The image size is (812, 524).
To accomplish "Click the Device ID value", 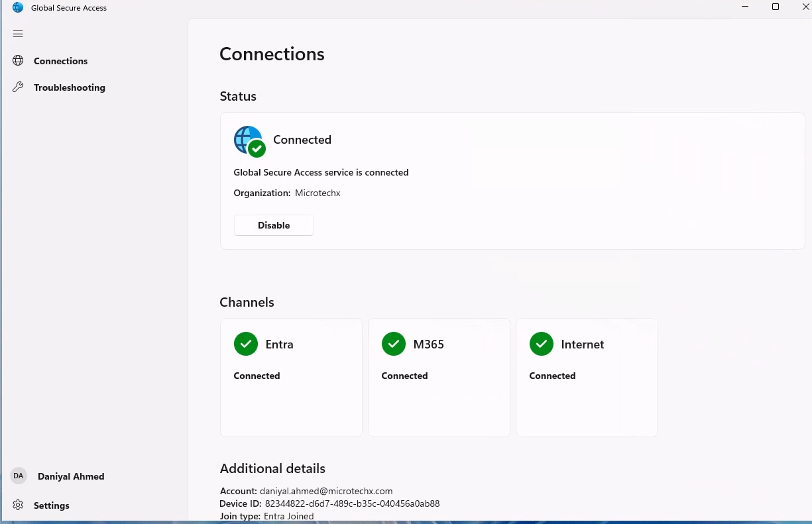I will pyautogui.click(x=352, y=503).
